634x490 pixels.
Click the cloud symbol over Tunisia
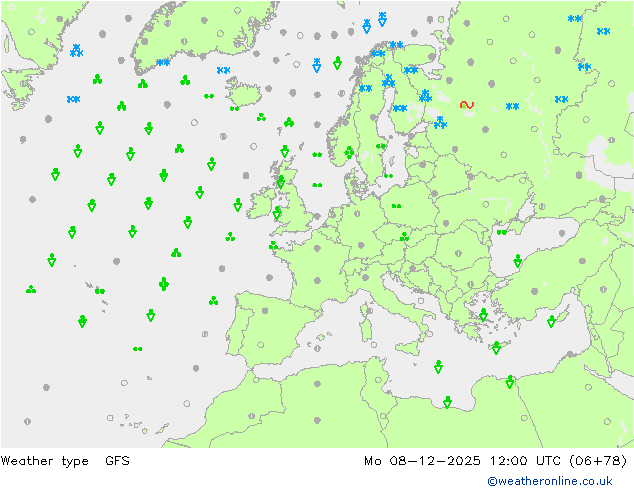378,380
